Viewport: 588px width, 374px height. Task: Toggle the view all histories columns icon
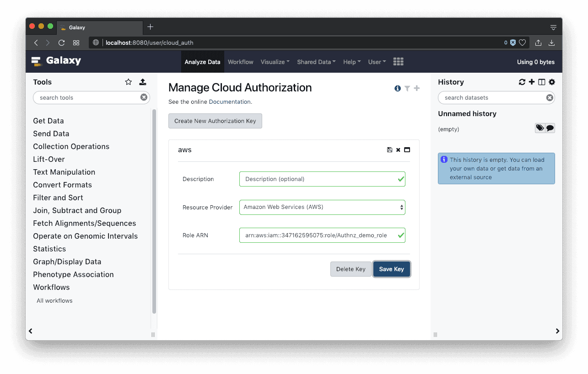coord(542,82)
